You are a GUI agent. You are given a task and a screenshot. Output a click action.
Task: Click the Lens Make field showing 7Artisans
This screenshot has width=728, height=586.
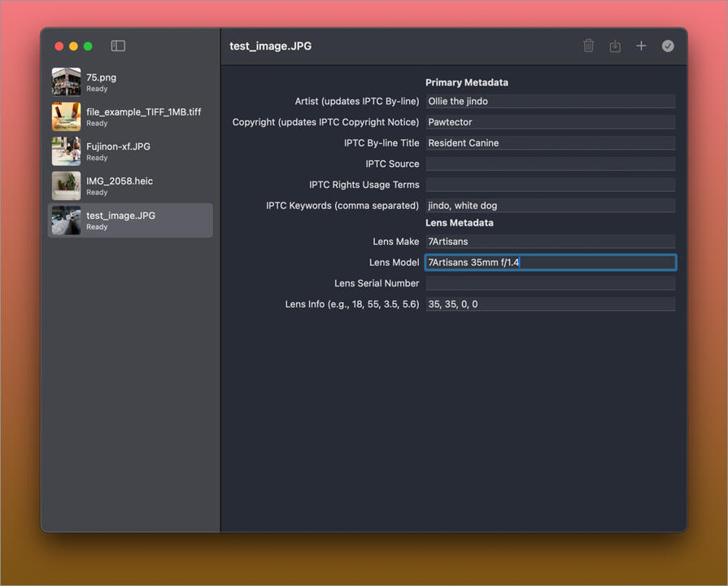tap(550, 242)
